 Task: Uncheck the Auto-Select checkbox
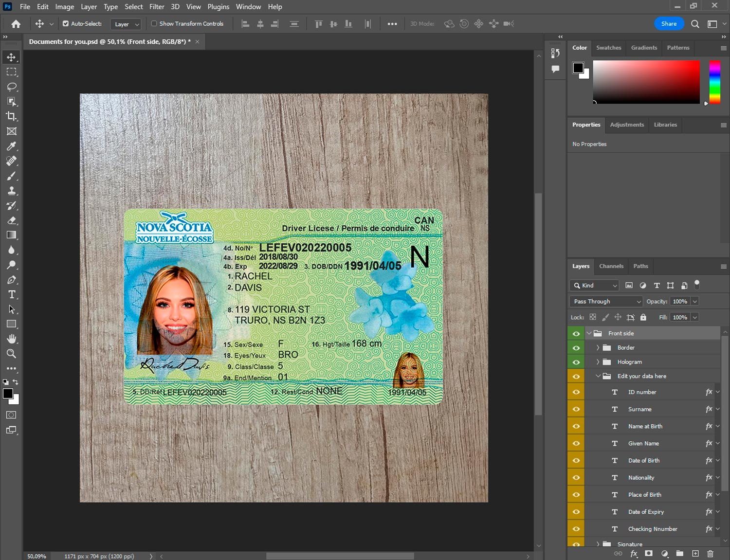pos(66,23)
